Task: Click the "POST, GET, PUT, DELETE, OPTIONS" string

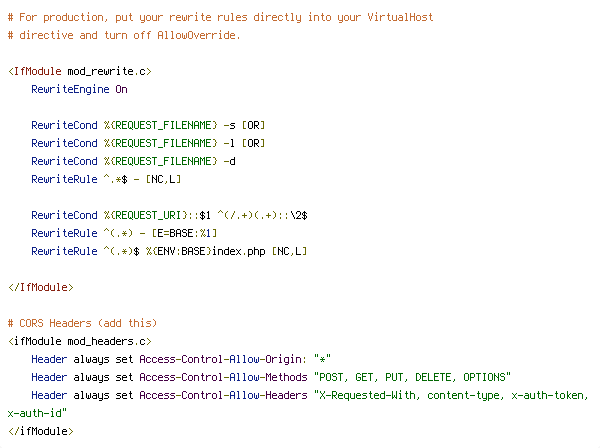Action: 412,377
